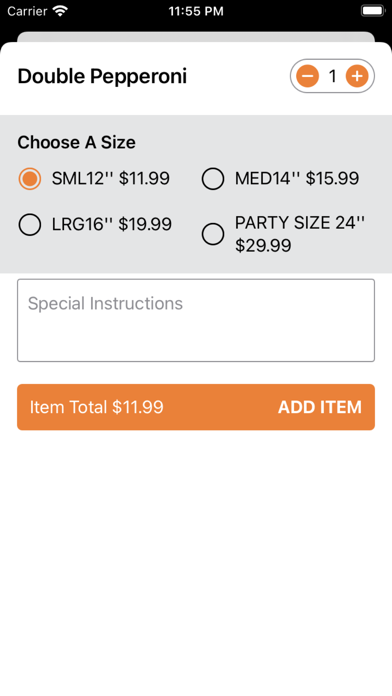Tap the Item Total $11.99 text
This screenshot has width=392, height=696.
coord(96,407)
